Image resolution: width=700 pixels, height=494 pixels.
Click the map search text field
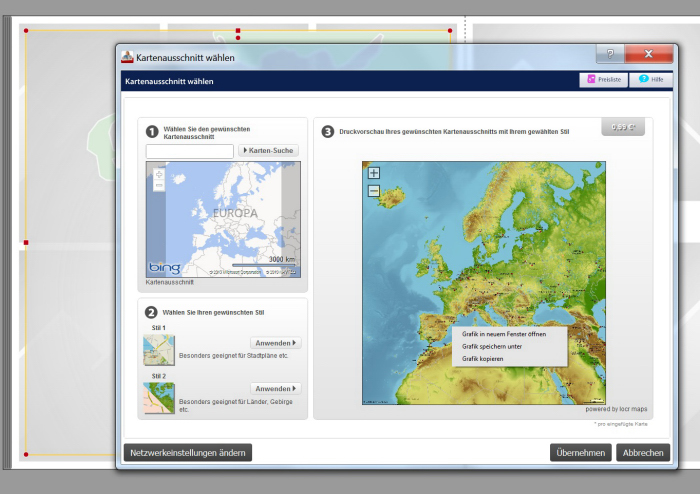[189, 151]
